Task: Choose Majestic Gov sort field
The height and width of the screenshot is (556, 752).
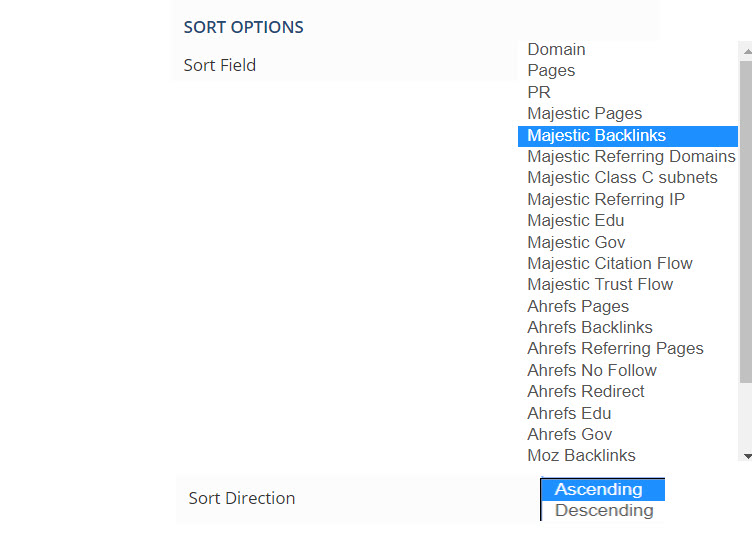Action: [x=577, y=242]
